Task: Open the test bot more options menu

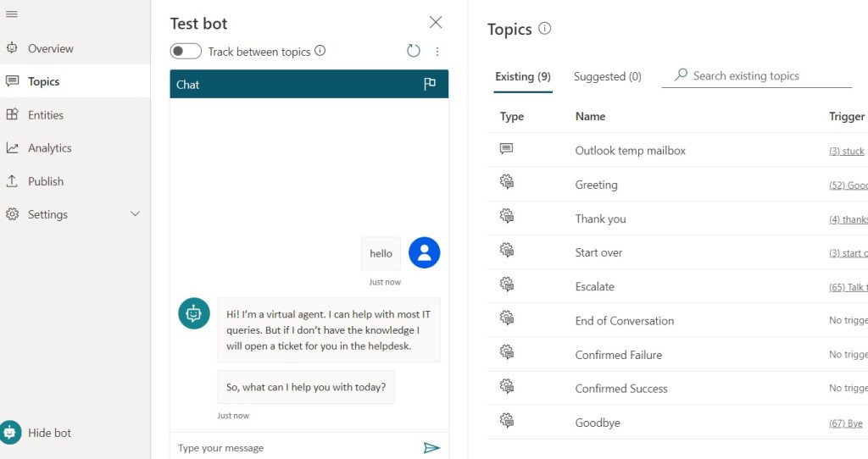Action: [x=437, y=52]
